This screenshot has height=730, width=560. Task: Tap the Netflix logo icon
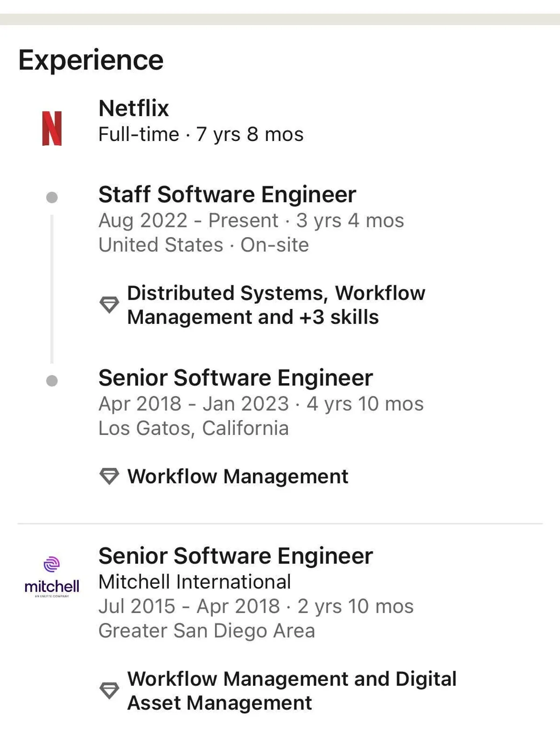[52, 128]
